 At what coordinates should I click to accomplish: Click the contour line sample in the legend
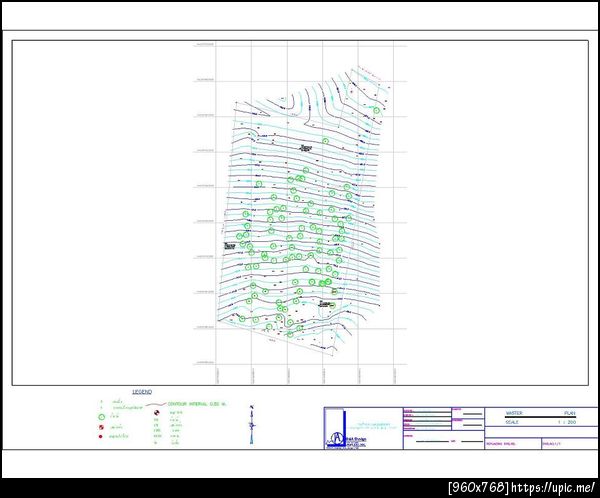156,404
